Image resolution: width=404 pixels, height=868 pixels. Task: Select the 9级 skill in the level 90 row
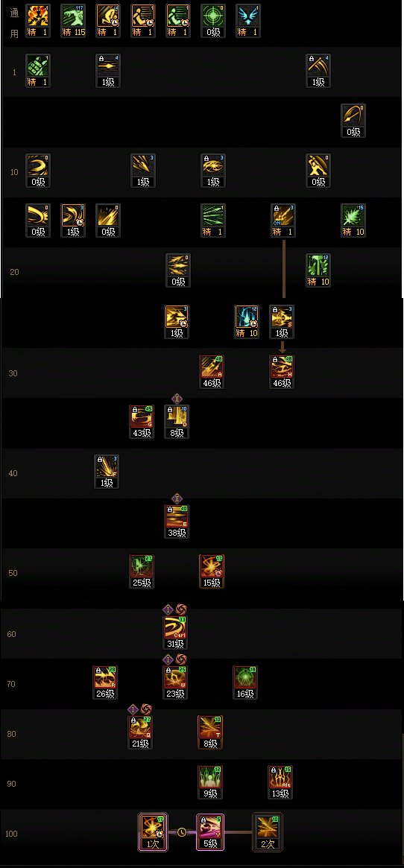click(x=211, y=783)
